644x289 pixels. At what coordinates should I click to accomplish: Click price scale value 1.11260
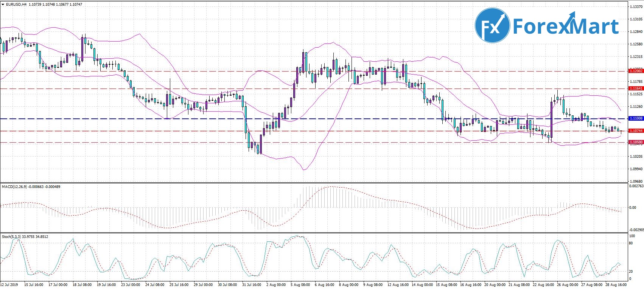point(636,107)
